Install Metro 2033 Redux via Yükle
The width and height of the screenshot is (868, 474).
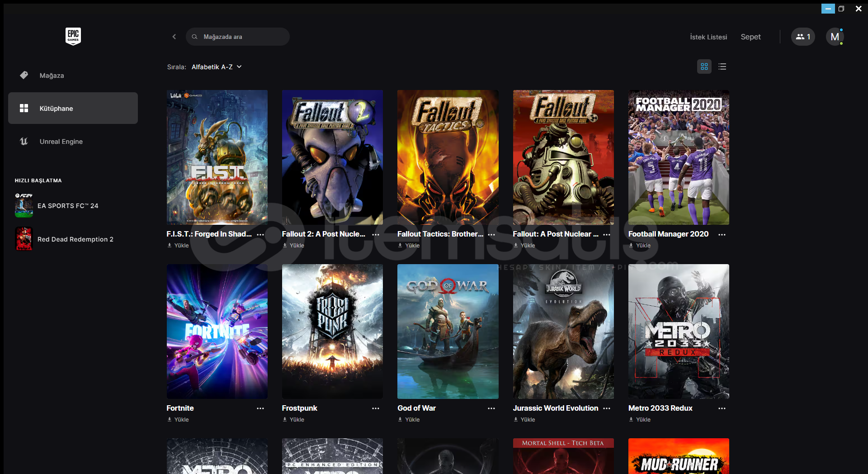[x=640, y=420]
